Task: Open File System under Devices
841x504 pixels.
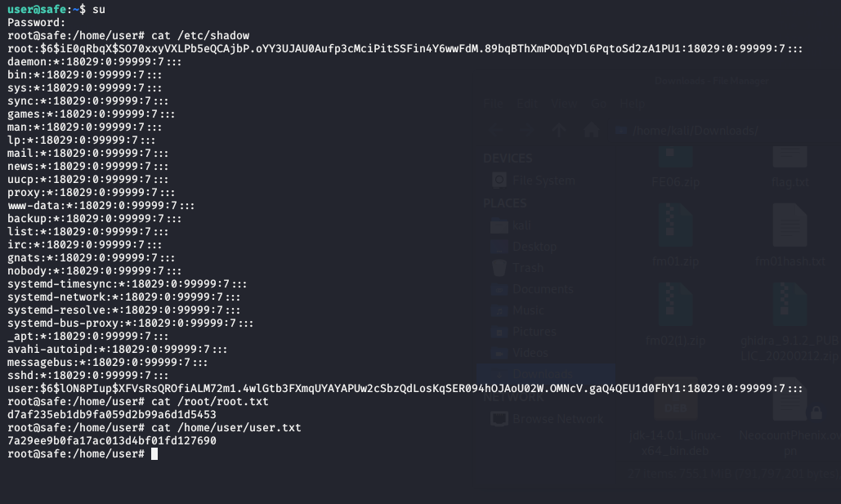Action: (544, 181)
